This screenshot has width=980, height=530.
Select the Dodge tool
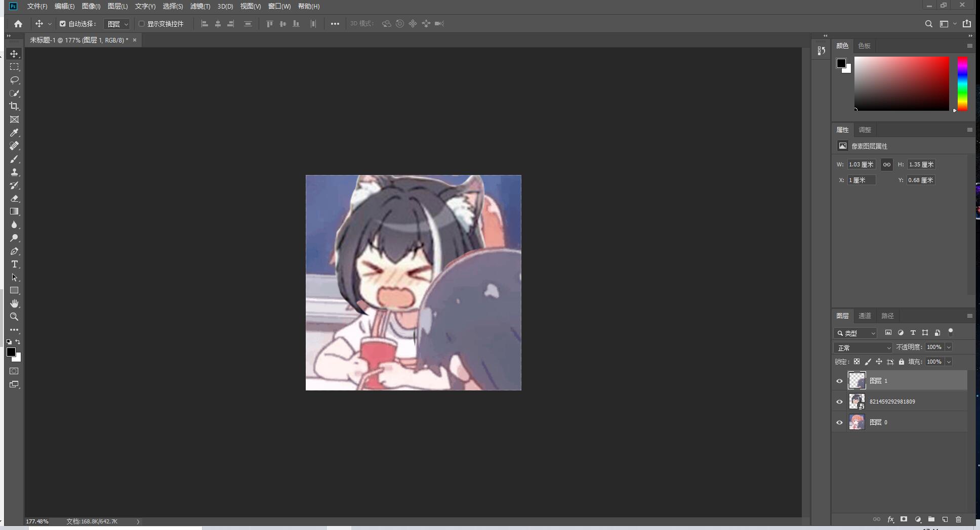(x=14, y=238)
